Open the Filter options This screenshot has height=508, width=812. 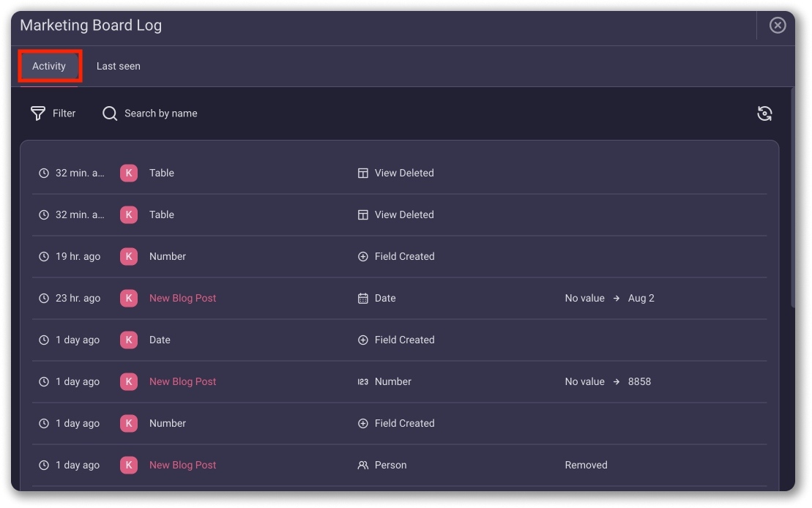pos(53,113)
